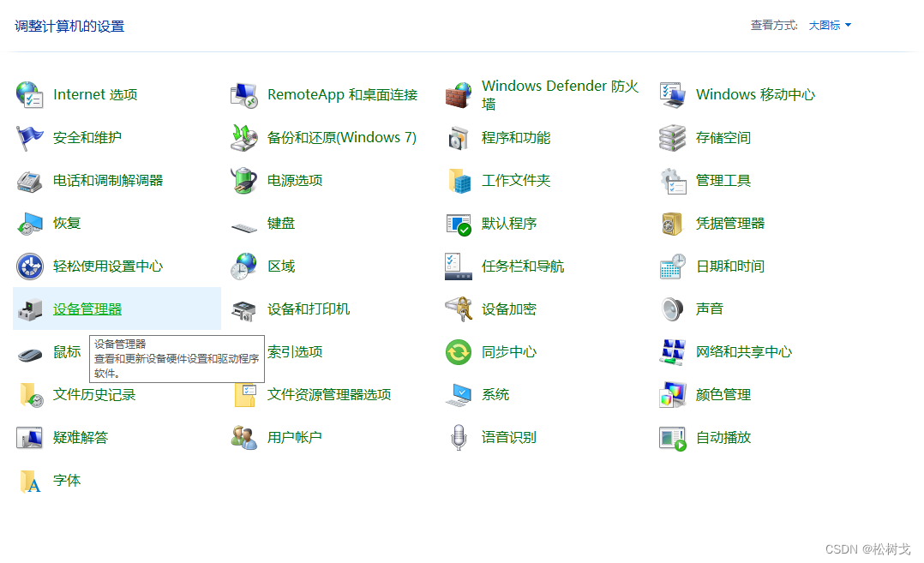Click the 管理工具 gear icon
924x563 pixels.
coord(672,181)
